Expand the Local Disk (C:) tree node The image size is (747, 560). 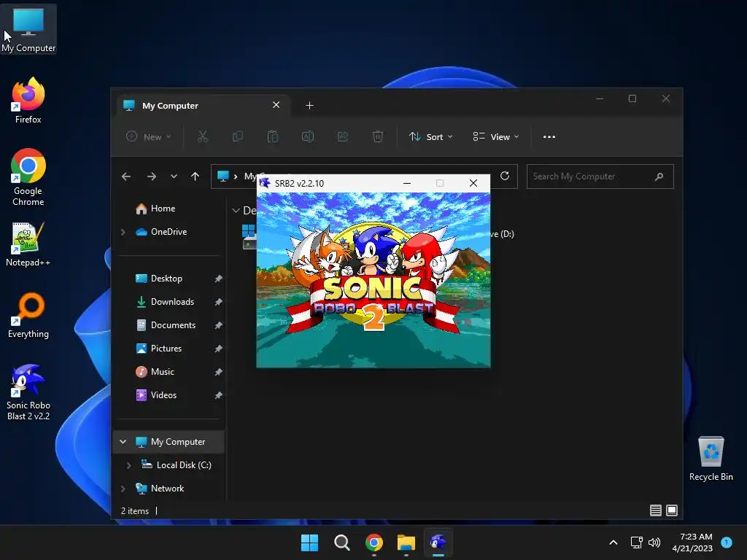pyautogui.click(x=128, y=465)
